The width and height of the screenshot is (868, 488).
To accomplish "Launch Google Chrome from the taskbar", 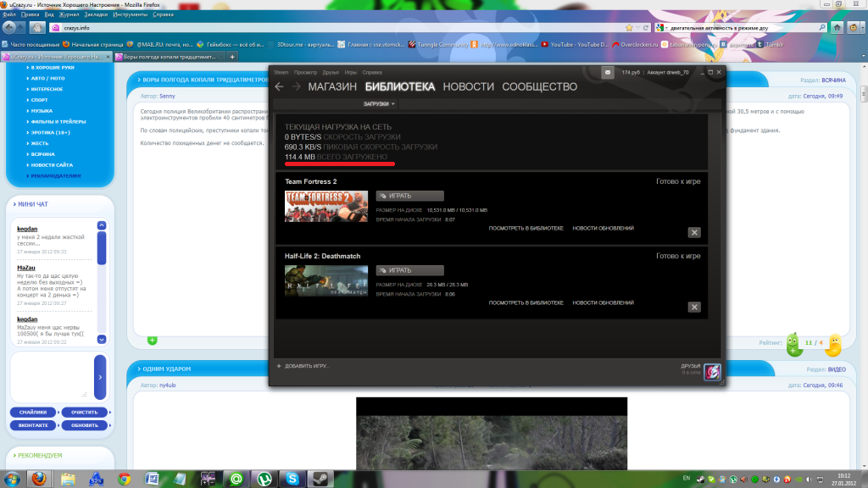I will coord(124,479).
